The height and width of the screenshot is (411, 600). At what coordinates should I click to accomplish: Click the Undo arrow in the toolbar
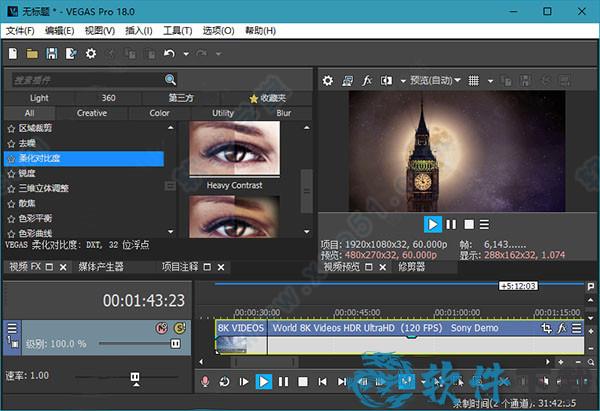(170, 53)
